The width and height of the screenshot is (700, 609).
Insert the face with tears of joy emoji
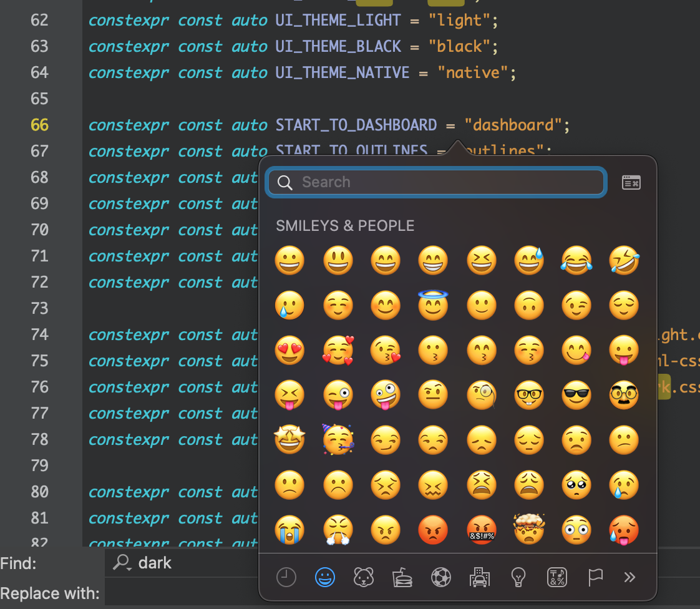tap(576, 260)
